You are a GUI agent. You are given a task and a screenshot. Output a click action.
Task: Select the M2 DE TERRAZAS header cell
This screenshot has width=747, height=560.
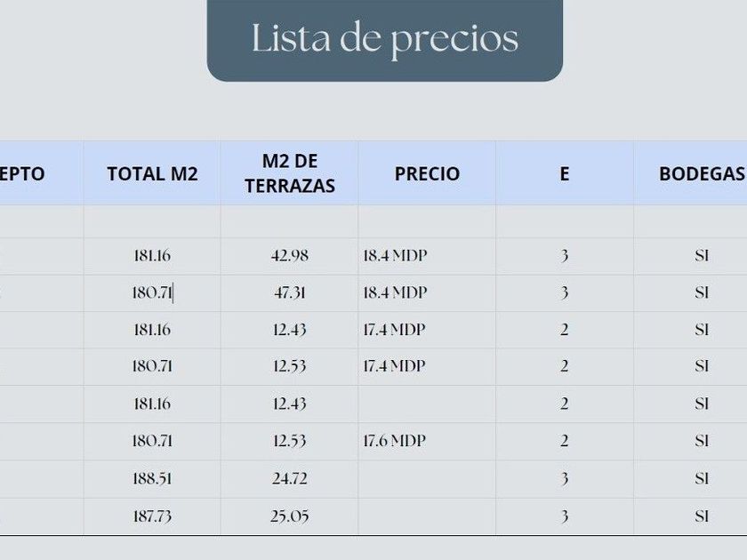(x=289, y=173)
